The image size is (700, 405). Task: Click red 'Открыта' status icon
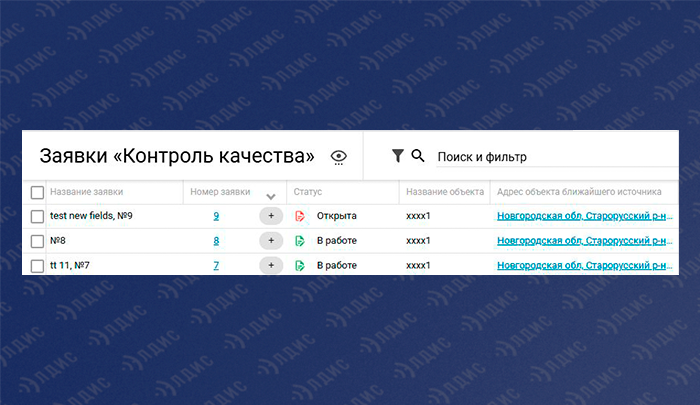[x=300, y=216]
